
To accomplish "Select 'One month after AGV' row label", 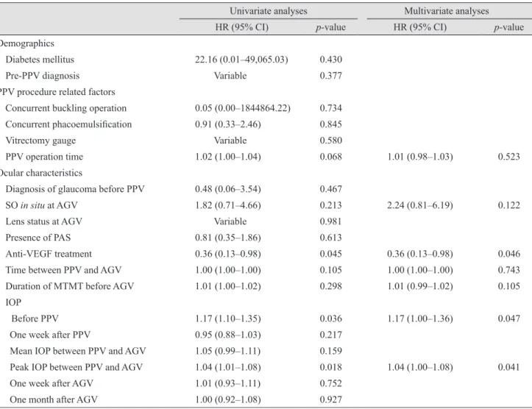I will pyautogui.click(x=54, y=400).
